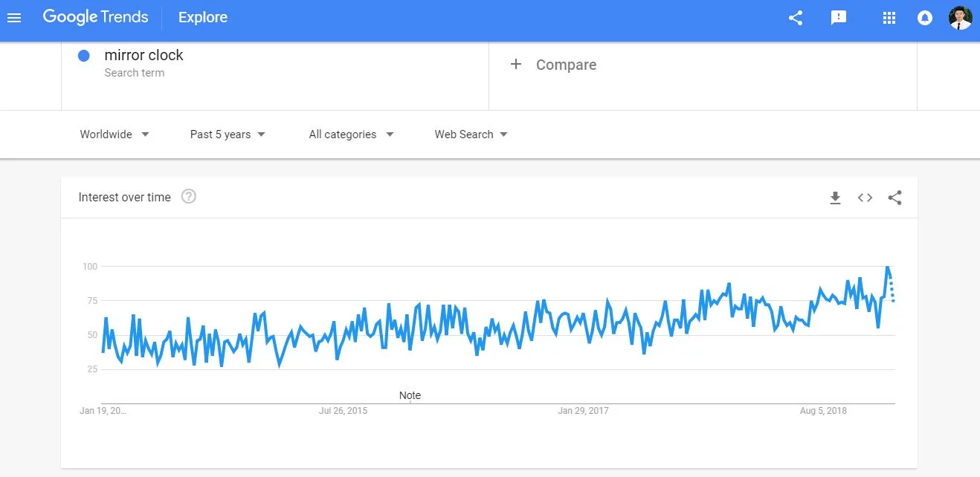Go to Google Trends home logo
This screenshot has height=477, width=980.
(95, 18)
